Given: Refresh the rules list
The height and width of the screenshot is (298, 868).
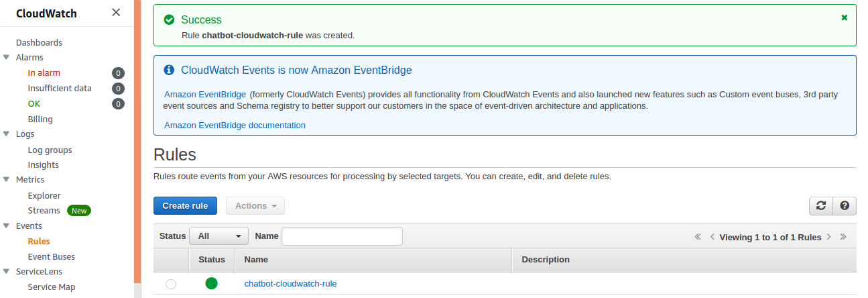Looking at the screenshot, I should (x=821, y=206).
